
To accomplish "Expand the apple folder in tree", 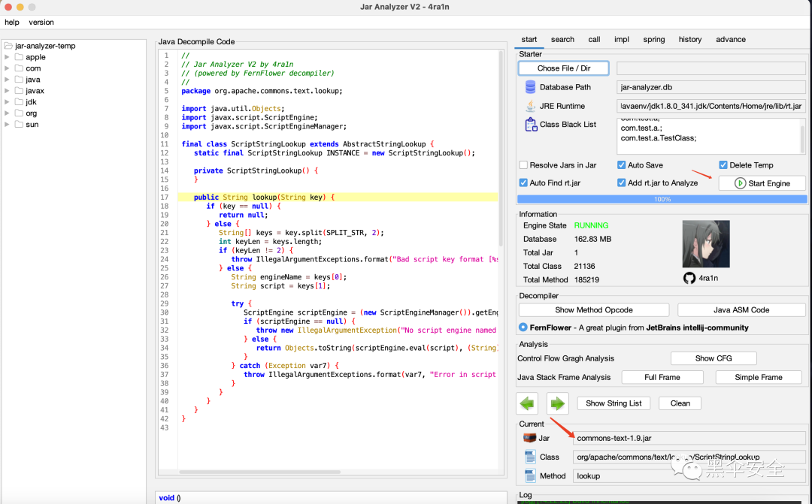I will [x=8, y=57].
